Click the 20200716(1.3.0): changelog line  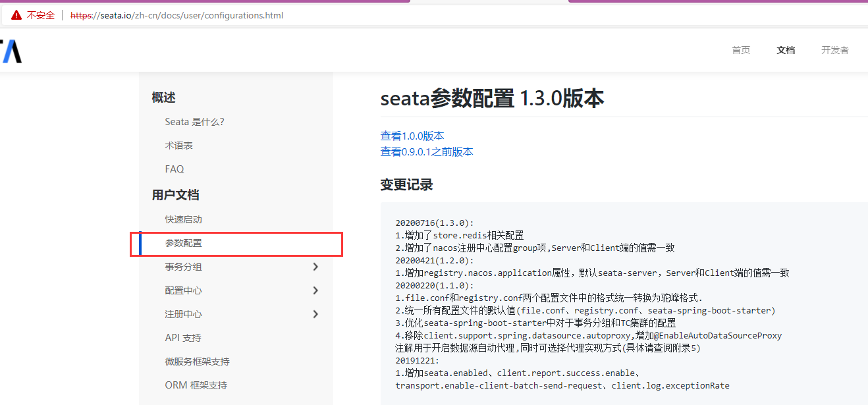click(435, 223)
